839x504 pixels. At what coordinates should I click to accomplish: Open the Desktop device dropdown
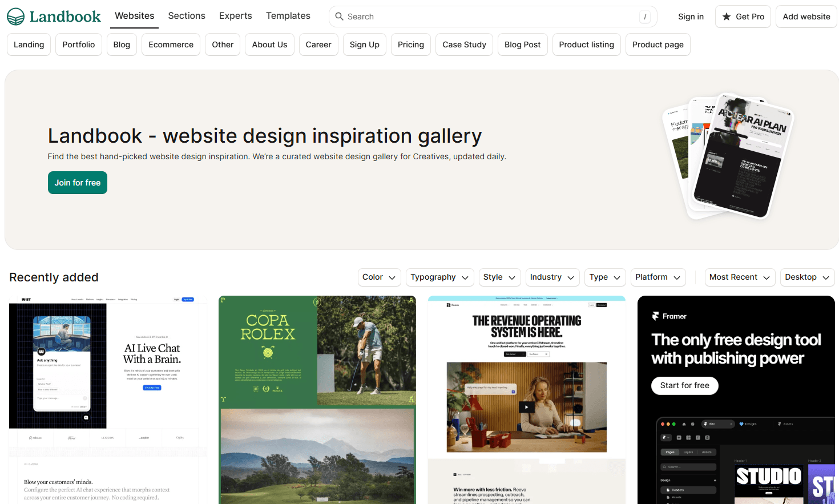[808, 277]
